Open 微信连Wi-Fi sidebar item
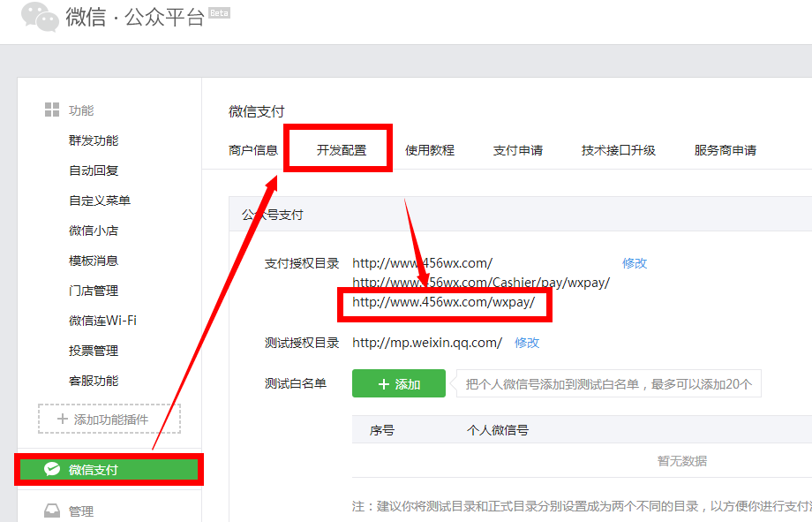The image size is (812, 522). [102, 321]
